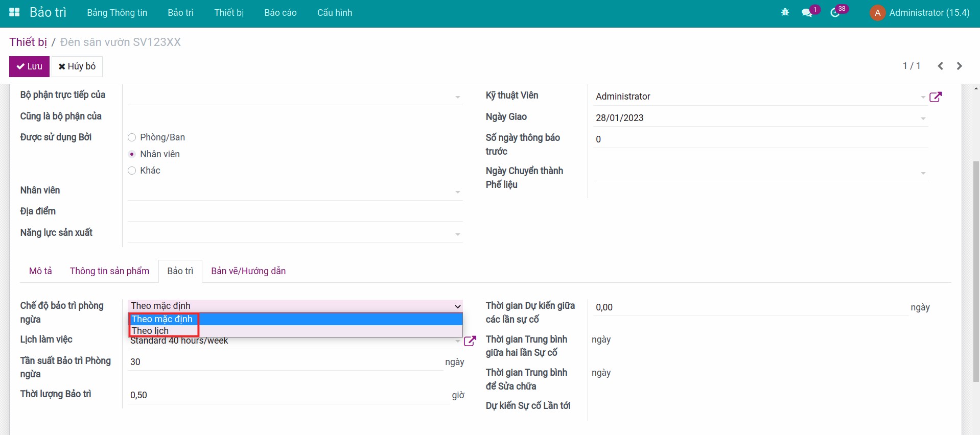Screen dimensions: 980x435
Task: Click the Hủy bỏ discard button
Action: (77, 66)
